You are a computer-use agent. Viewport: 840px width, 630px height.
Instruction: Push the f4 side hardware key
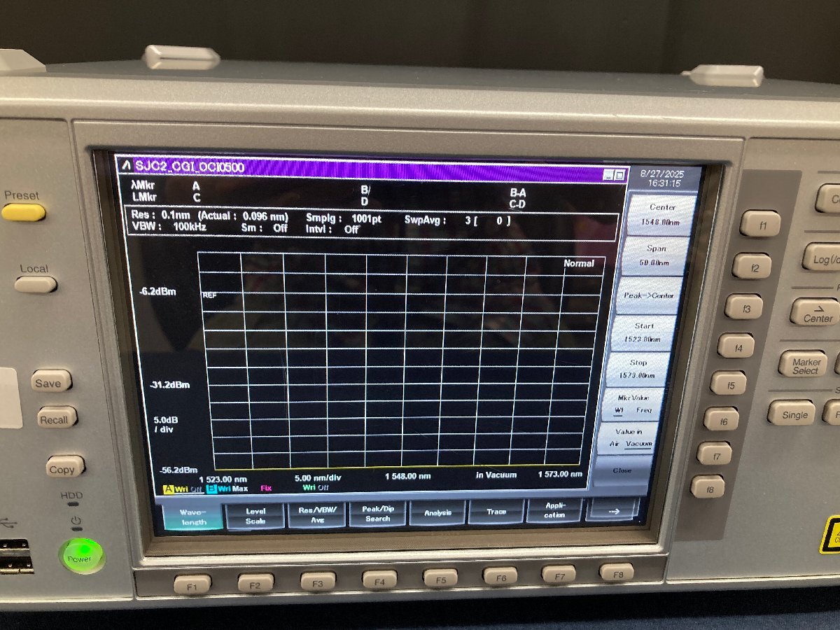tap(736, 345)
